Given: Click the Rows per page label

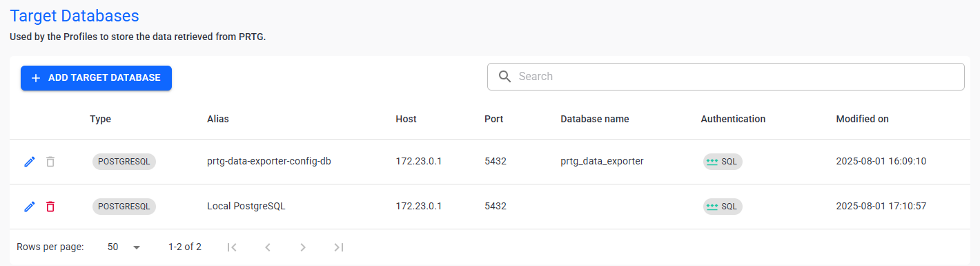Looking at the screenshot, I should 50,247.
